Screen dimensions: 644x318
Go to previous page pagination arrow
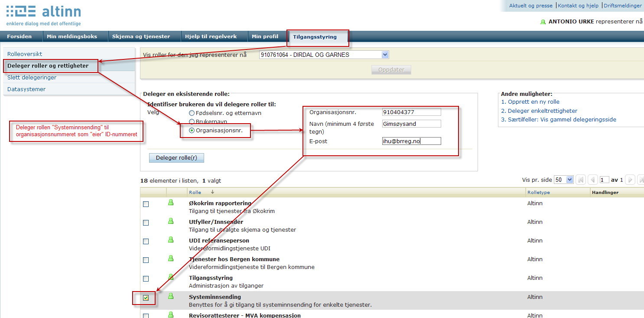[x=593, y=180]
